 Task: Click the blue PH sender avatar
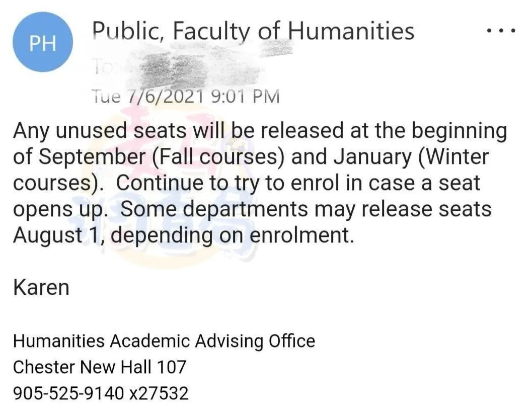[43, 42]
